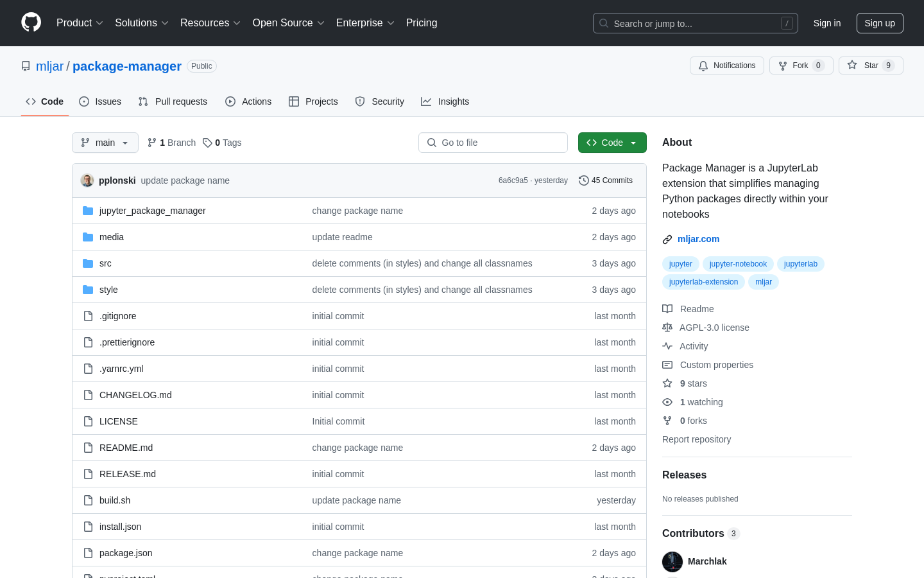Go to the Pricing page
This screenshot has height=578, width=924.
[422, 23]
